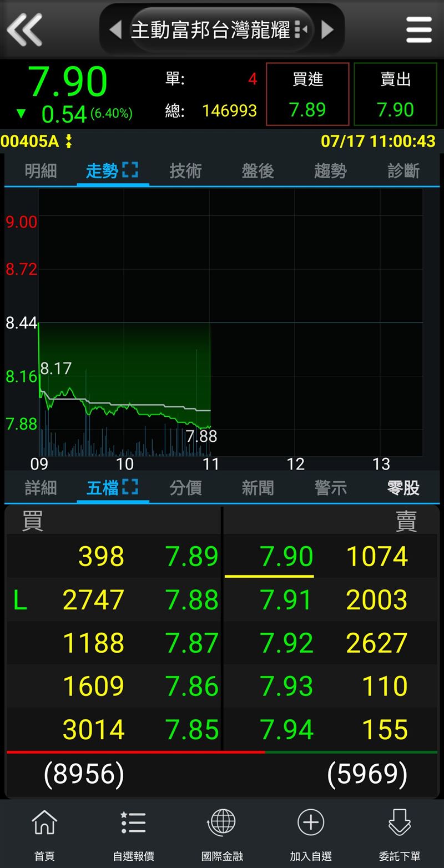Open the 趨勢 tab
Viewport: 444px width, 868px height.
click(330, 171)
